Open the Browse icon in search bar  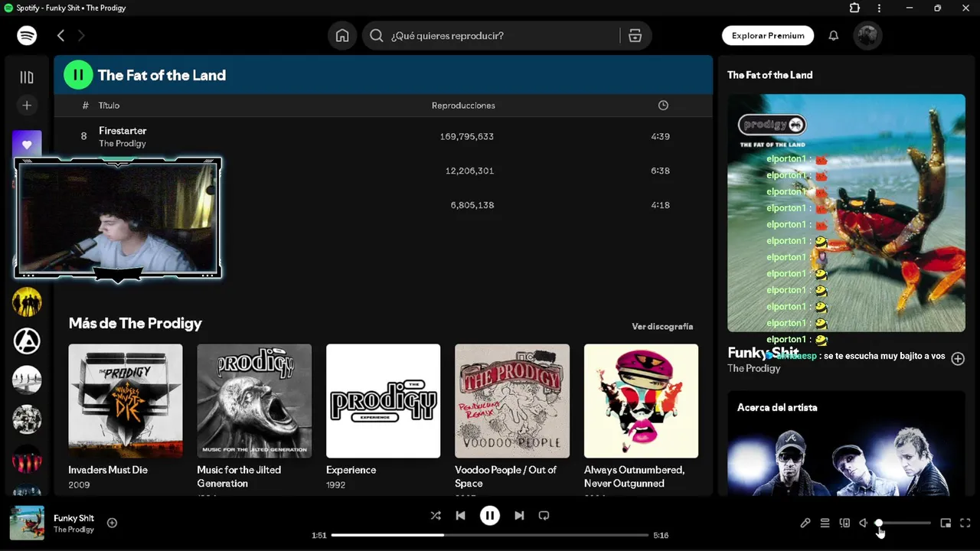point(635,35)
